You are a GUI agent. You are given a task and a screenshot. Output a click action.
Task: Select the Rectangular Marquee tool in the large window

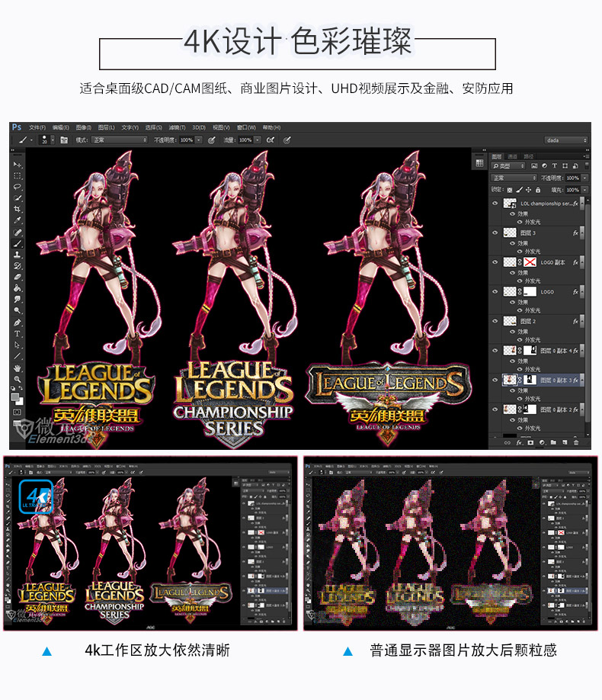point(18,175)
